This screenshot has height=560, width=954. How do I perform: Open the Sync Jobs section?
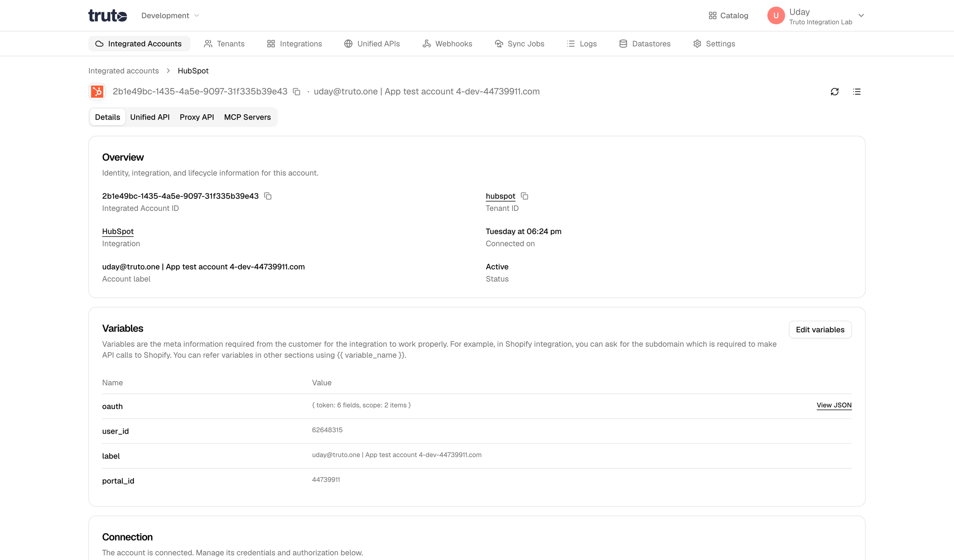(x=519, y=44)
